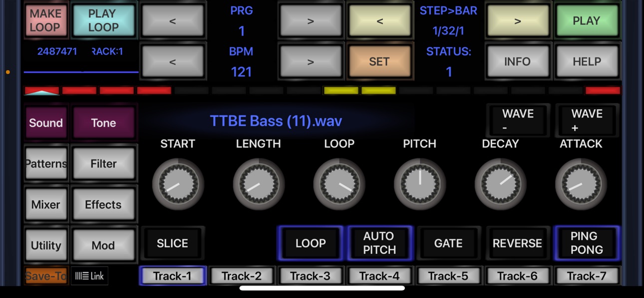Select previous sample with WAVE -

pos(518,120)
